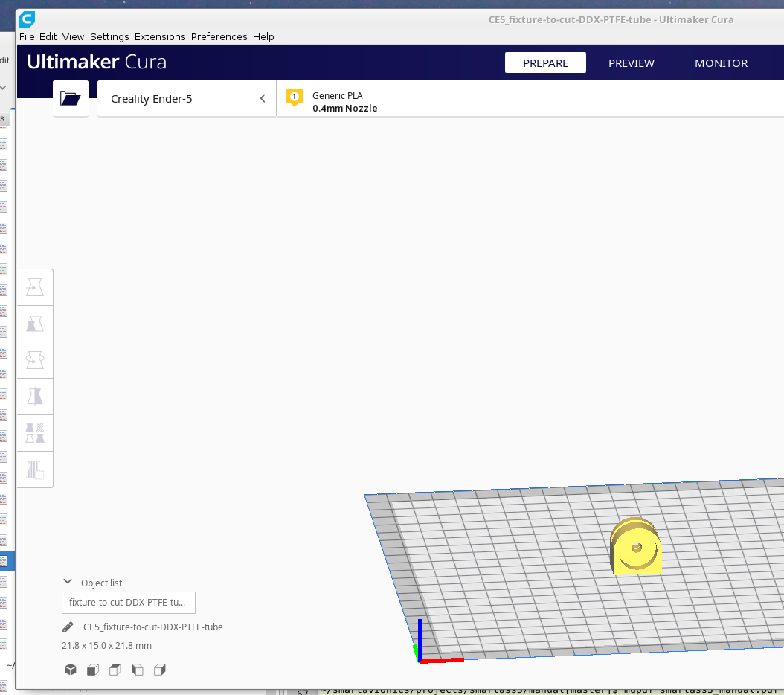Open the Creality Ender-5 printer selector
Screen dimensions: 784x695
[187, 98]
